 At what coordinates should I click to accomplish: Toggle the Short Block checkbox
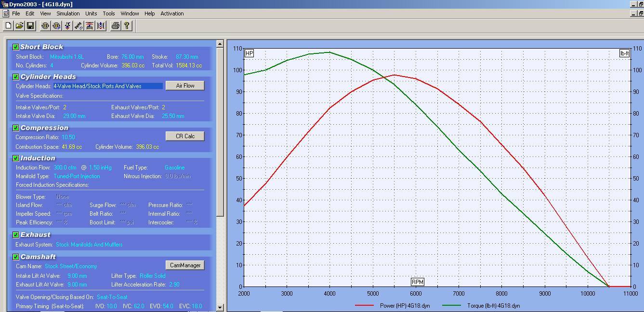(x=15, y=47)
